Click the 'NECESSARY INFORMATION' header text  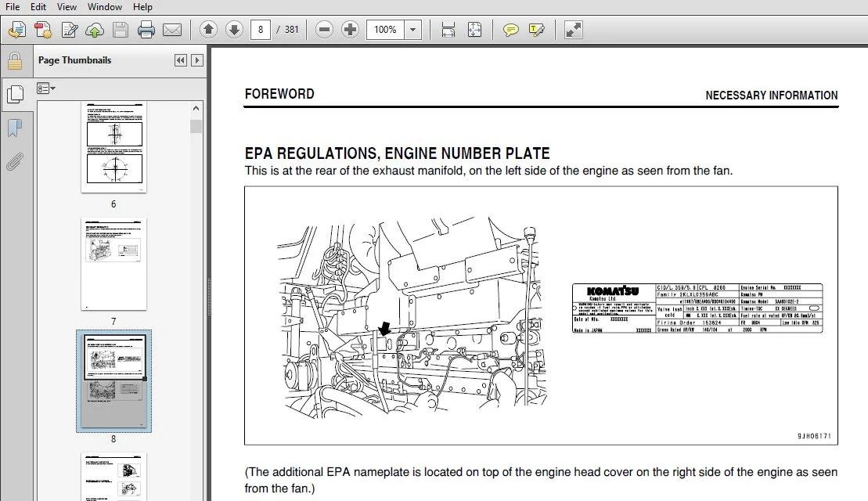click(x=772, y=96)
